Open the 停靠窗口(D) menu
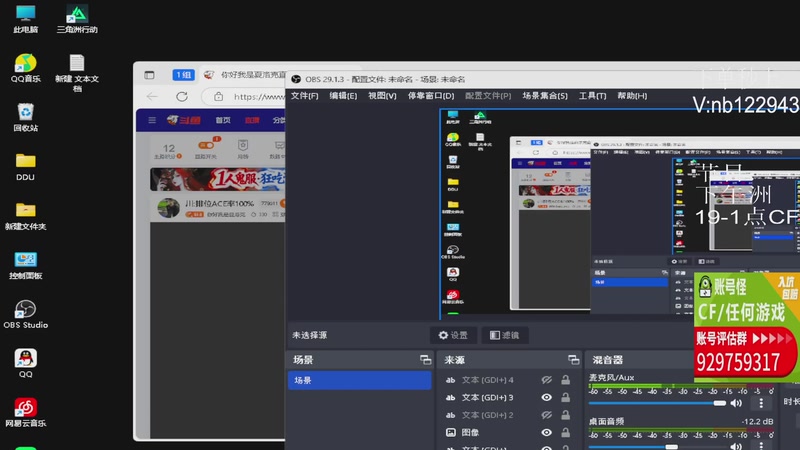800x450 pixels. pos(431,96)
